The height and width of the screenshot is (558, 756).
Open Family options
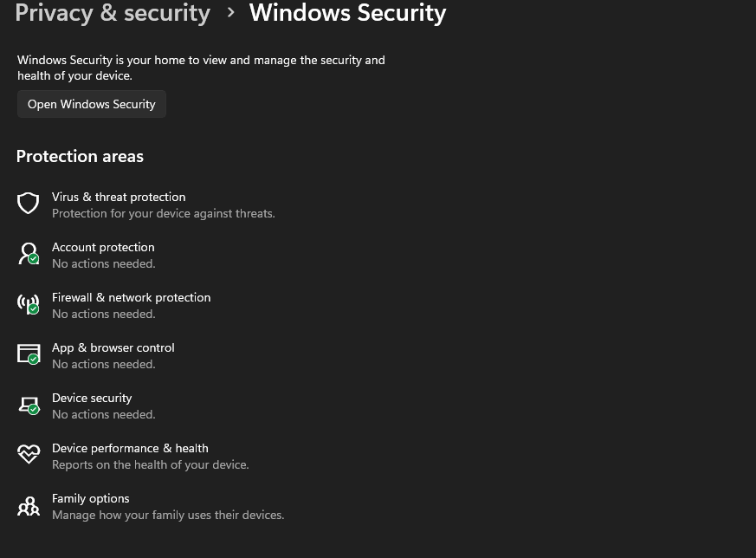coord(91,499)
